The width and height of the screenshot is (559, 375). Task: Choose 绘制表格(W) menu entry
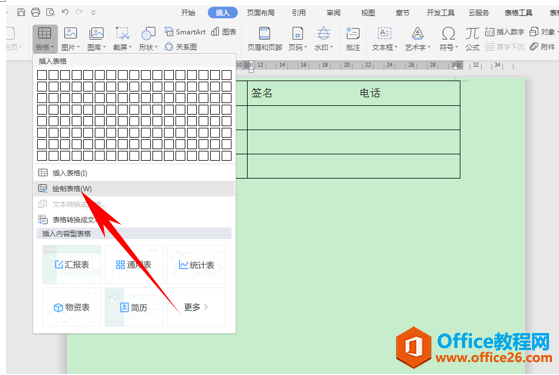point(134,189)
